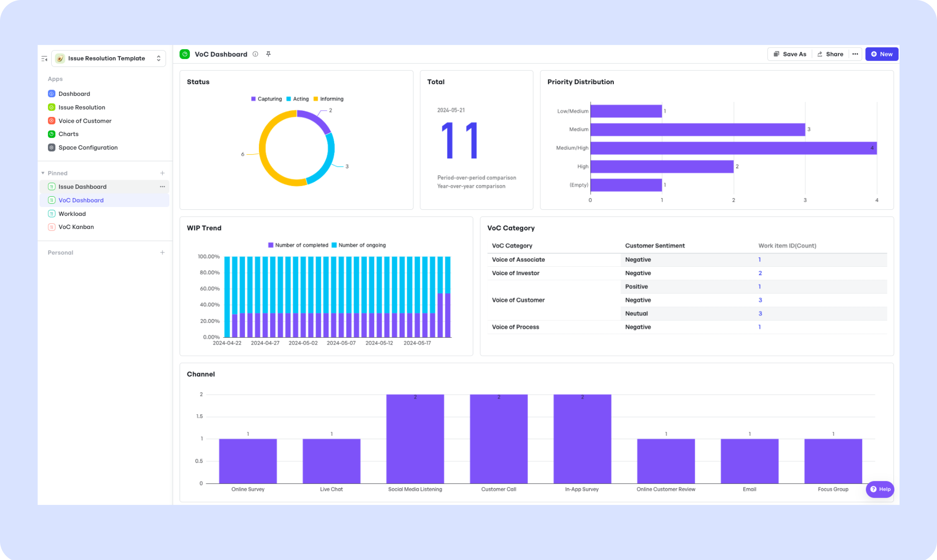Open Voice of Associate Negative count link
937x560 pixels.
(760, 260)
